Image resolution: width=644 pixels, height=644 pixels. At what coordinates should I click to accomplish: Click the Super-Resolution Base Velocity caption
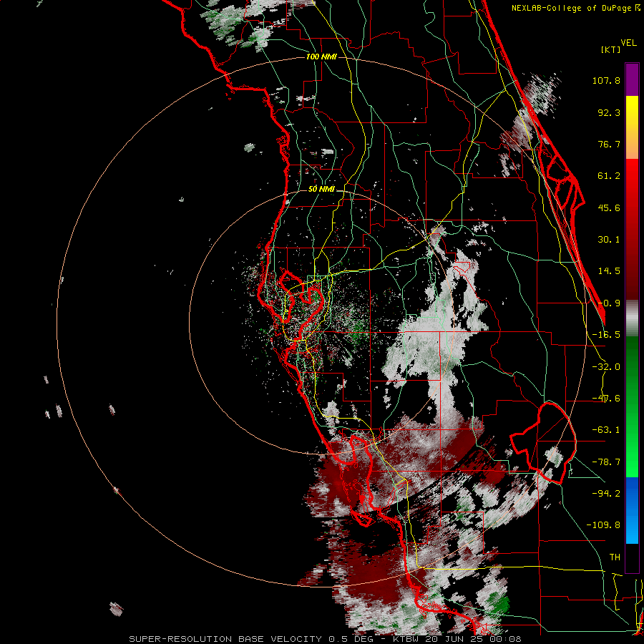[325, 639]
